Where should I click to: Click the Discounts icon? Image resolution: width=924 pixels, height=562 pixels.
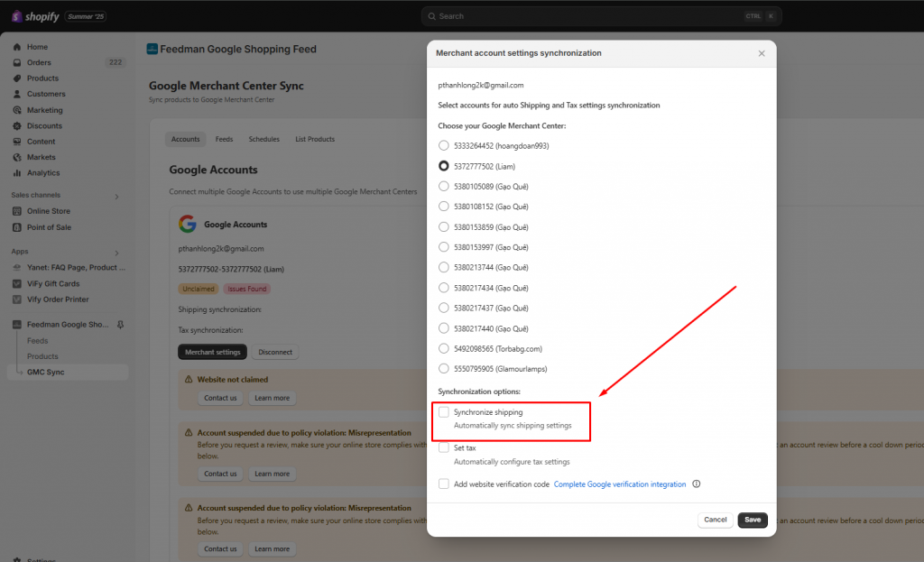17,126
